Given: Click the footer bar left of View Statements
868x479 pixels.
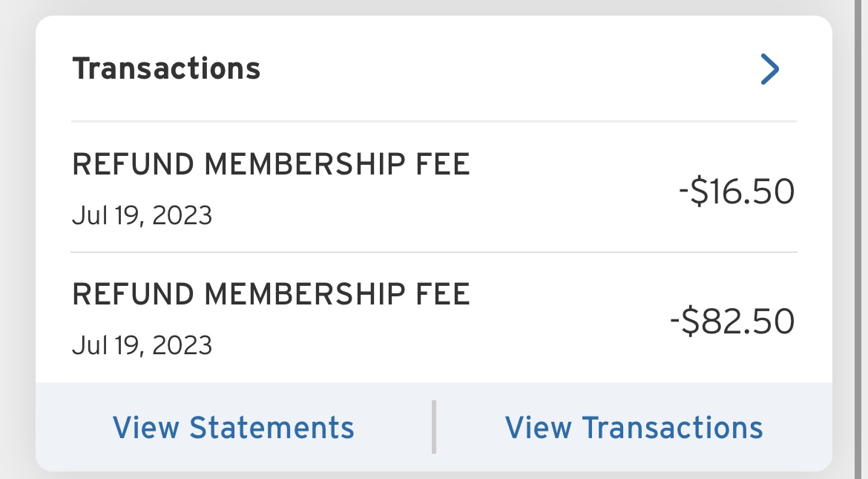Looking at the screenshot, I should 70,428.
